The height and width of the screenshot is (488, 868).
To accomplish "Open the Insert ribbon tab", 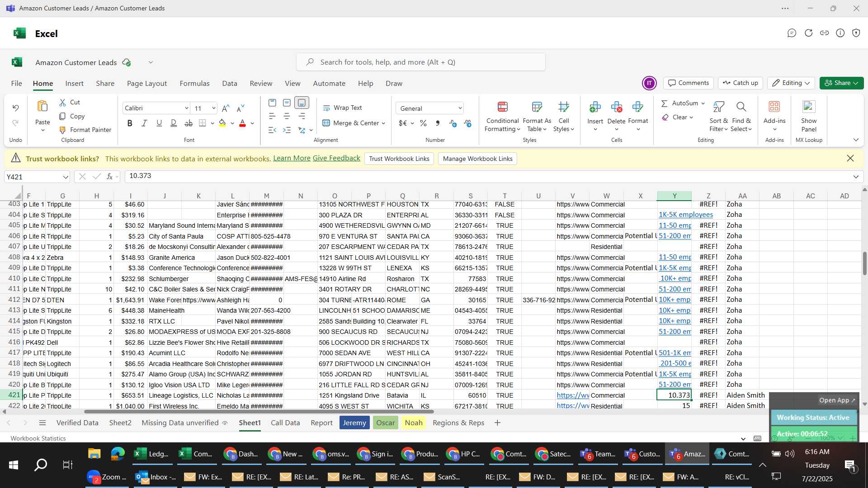I will (74, 83).
